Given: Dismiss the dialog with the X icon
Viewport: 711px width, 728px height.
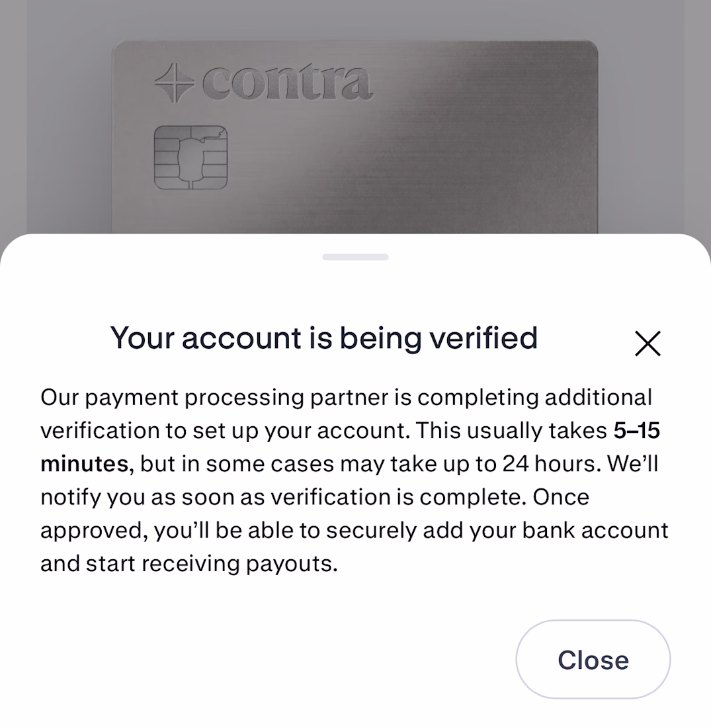Looking at the screenshot, I should tap(648, 343).
